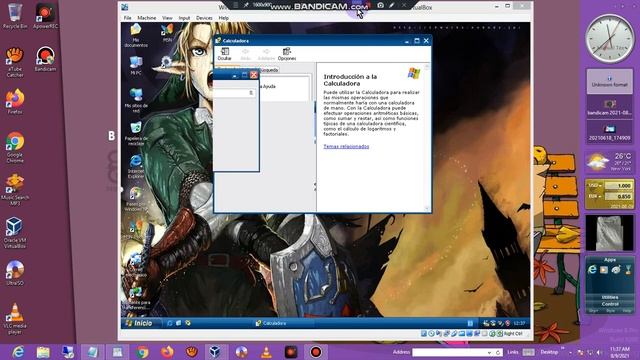Click the Bandicam overlay camera screenshot icon
Screen dimensions: 640x360
380,5
